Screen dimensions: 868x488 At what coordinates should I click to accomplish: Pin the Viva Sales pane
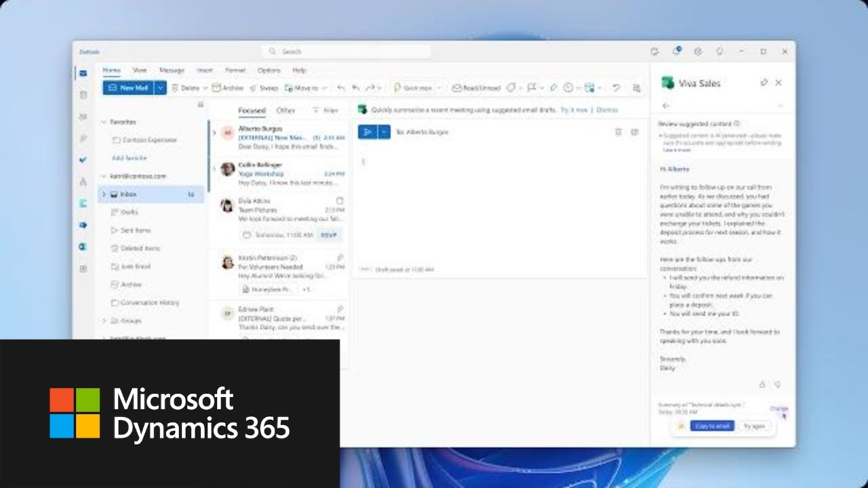[x=764, y=83]
